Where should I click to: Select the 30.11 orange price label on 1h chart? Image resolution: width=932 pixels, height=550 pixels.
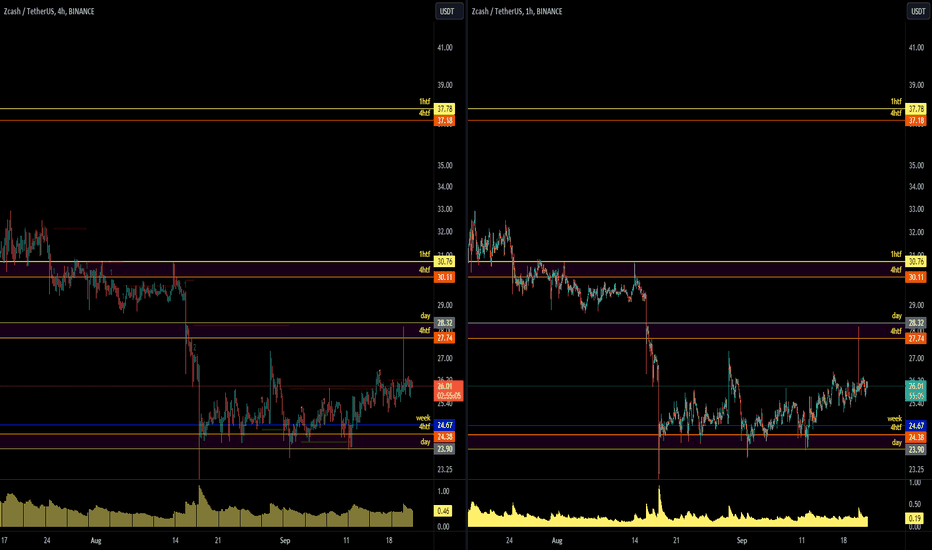(916, 277)
